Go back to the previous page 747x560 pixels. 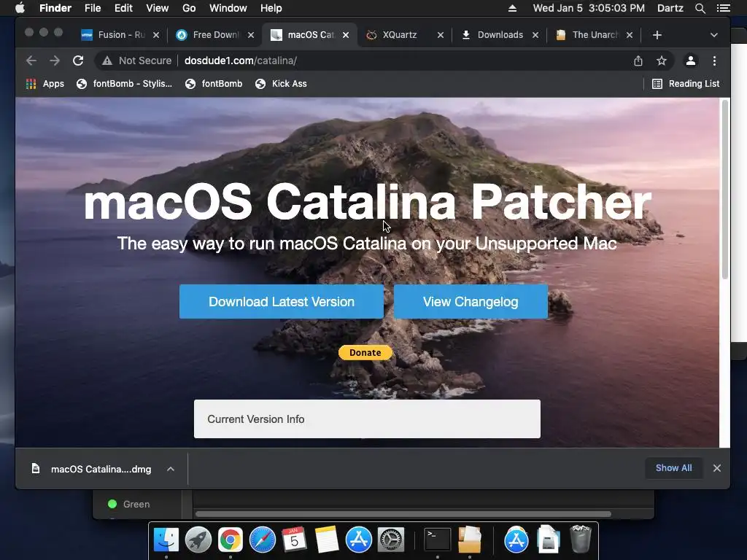[x=31, y=61]
